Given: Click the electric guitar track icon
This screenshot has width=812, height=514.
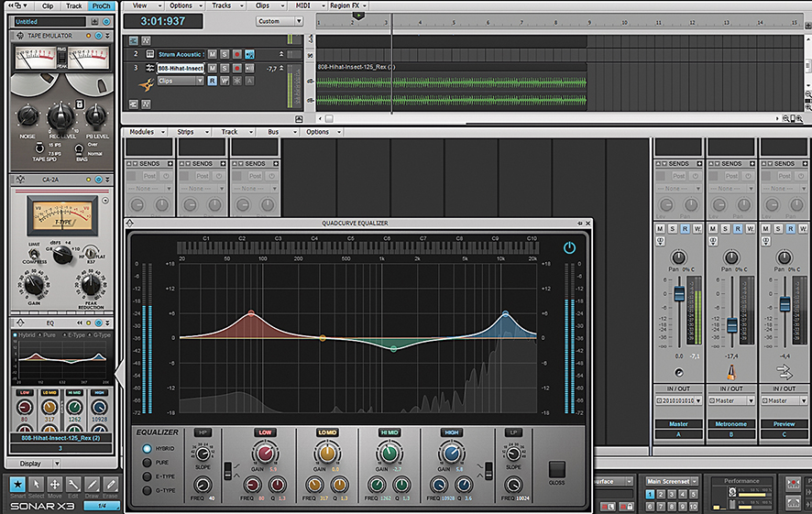Looking at the screenshot, I should (147, 84).
